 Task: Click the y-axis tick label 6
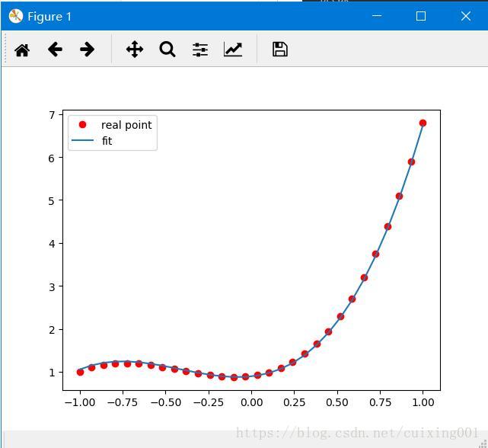(52, 158)
